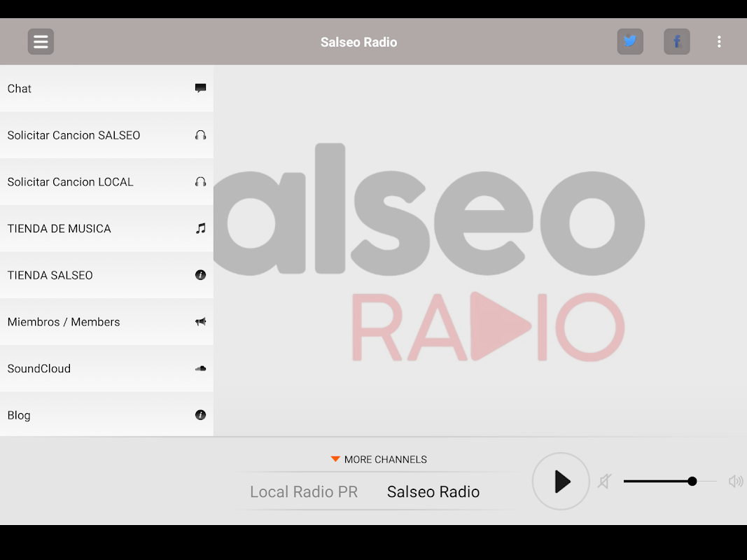Open the Chat menu entry
Viewport: 747px width, 560px height.
pos(106,89)
